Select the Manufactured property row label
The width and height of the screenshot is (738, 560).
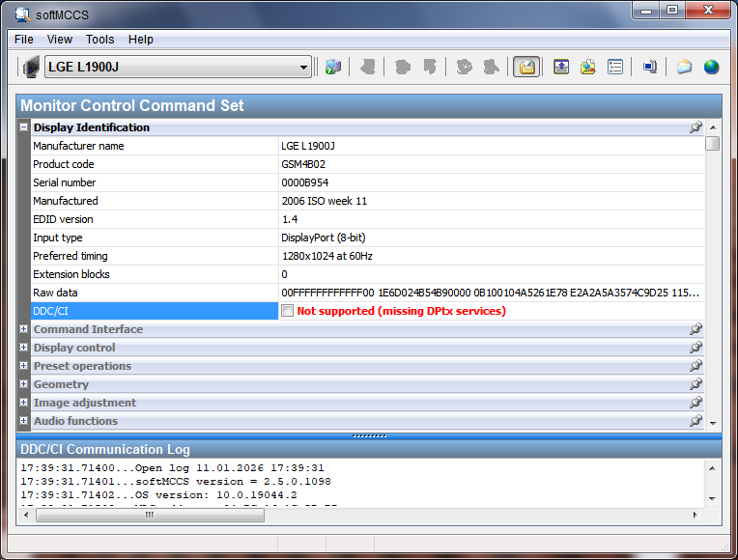(66, 201)
